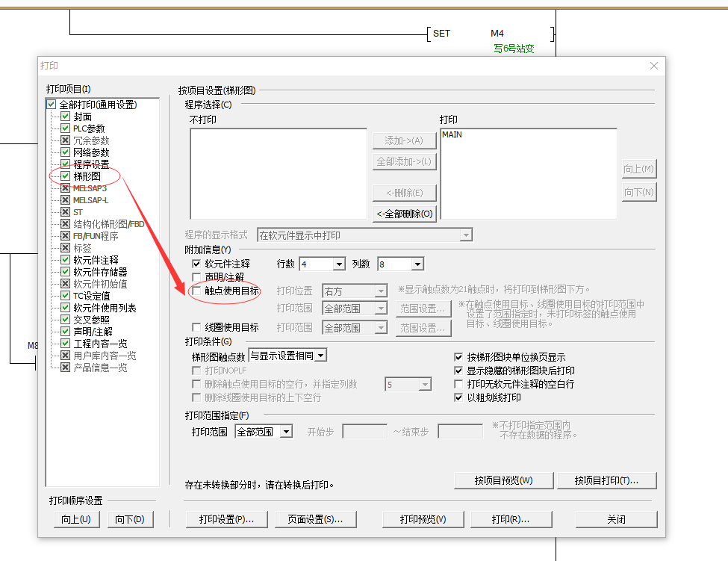
Task: Open the 列数 dropdown
Action: pyautogui.click(x=417, y=264)
